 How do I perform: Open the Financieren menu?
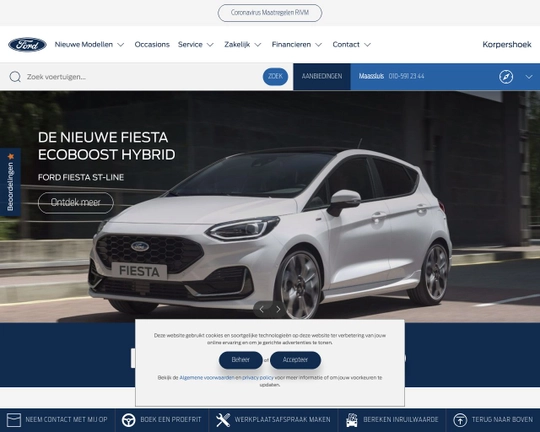click(291, 44)
